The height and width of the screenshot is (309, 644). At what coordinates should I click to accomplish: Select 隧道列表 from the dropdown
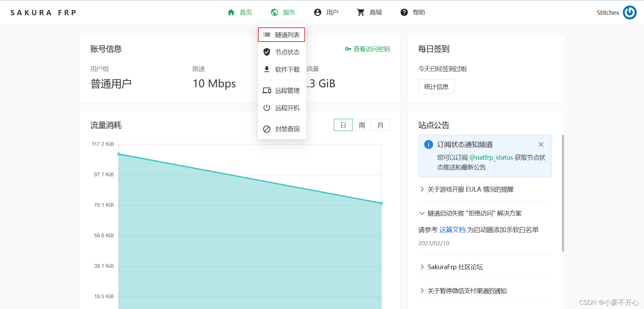(x=281, y=35)
